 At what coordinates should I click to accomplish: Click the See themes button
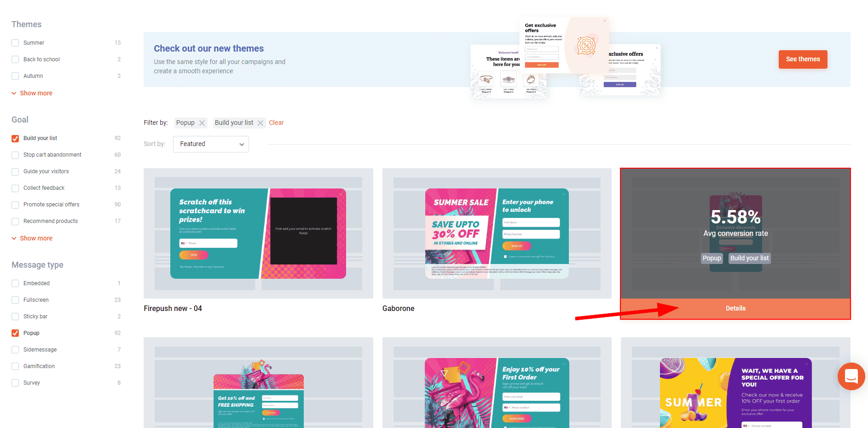point(802,59)
